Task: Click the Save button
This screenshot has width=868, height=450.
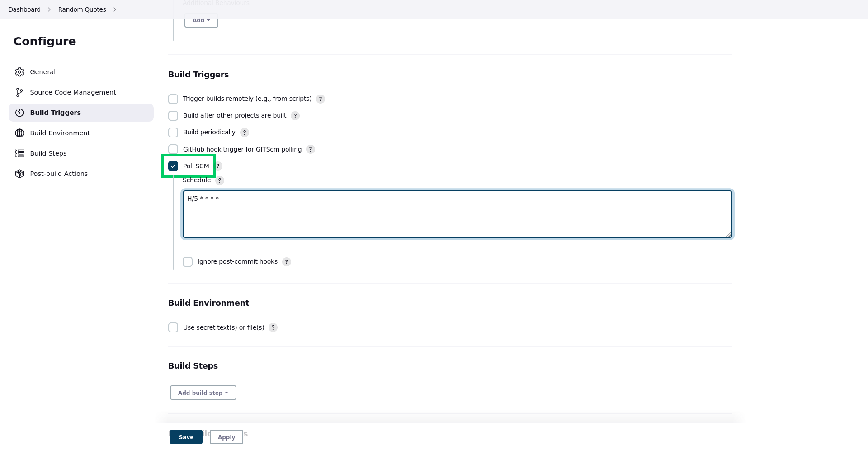Action: coord(186,437)
